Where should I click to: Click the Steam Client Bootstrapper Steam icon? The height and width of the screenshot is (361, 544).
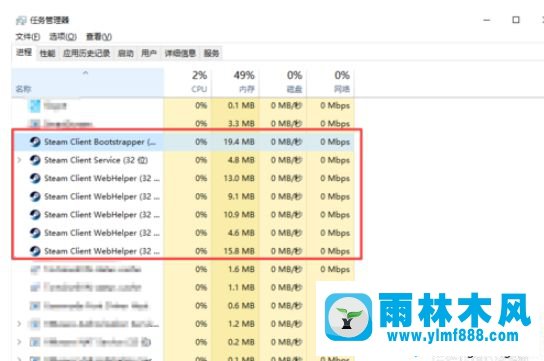click(35, 142)
